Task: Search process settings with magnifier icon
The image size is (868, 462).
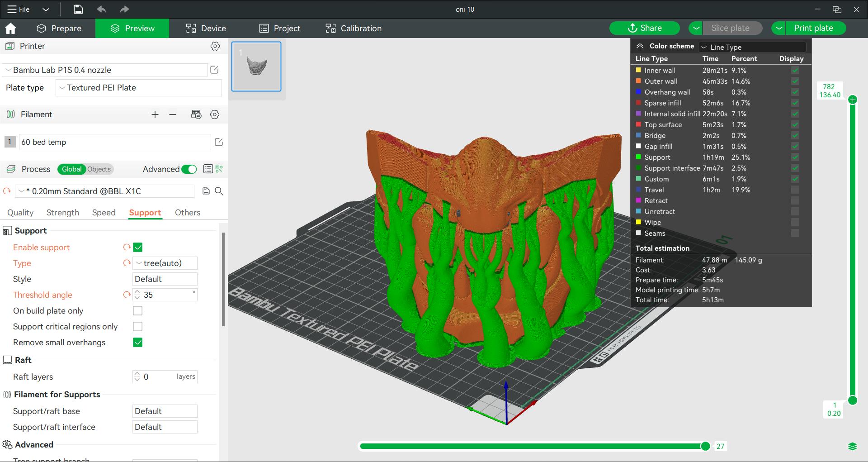Action: pos(219,191)
